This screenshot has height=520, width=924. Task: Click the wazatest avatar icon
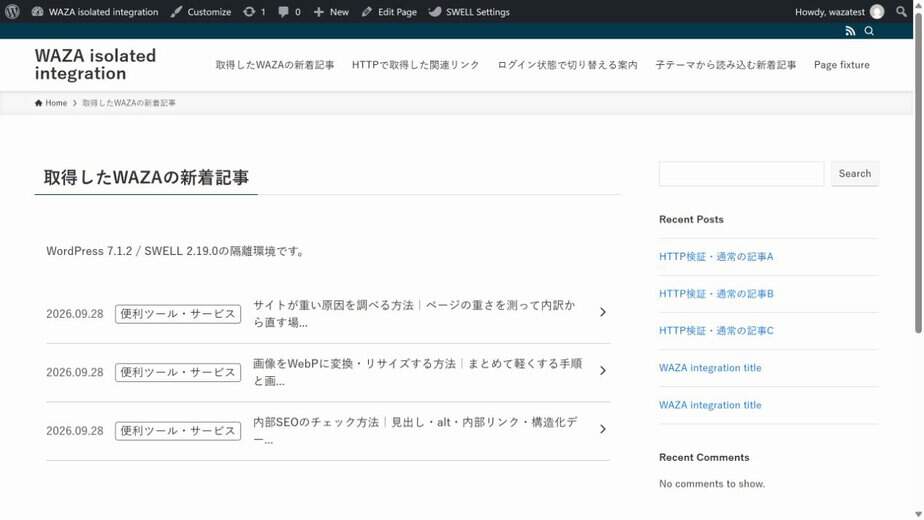[877, 12]
